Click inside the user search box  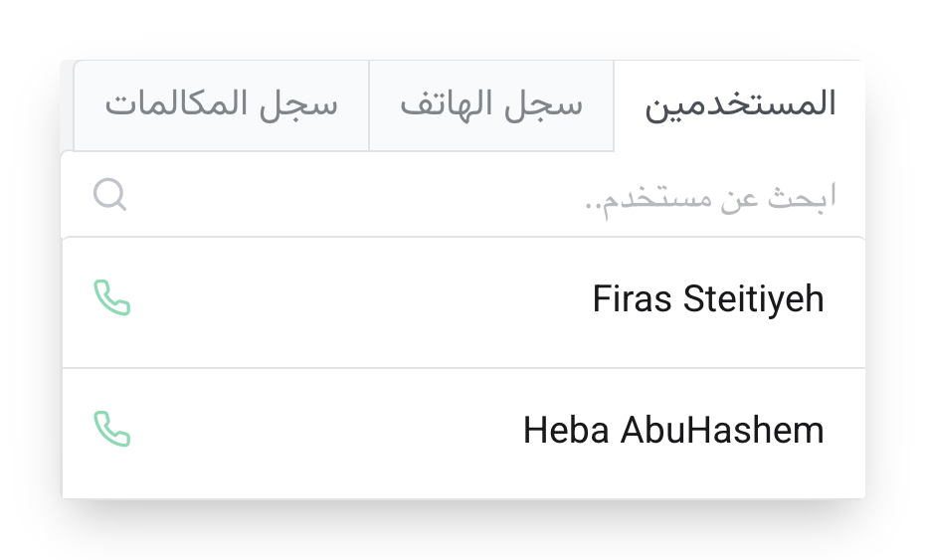(477, 196)
